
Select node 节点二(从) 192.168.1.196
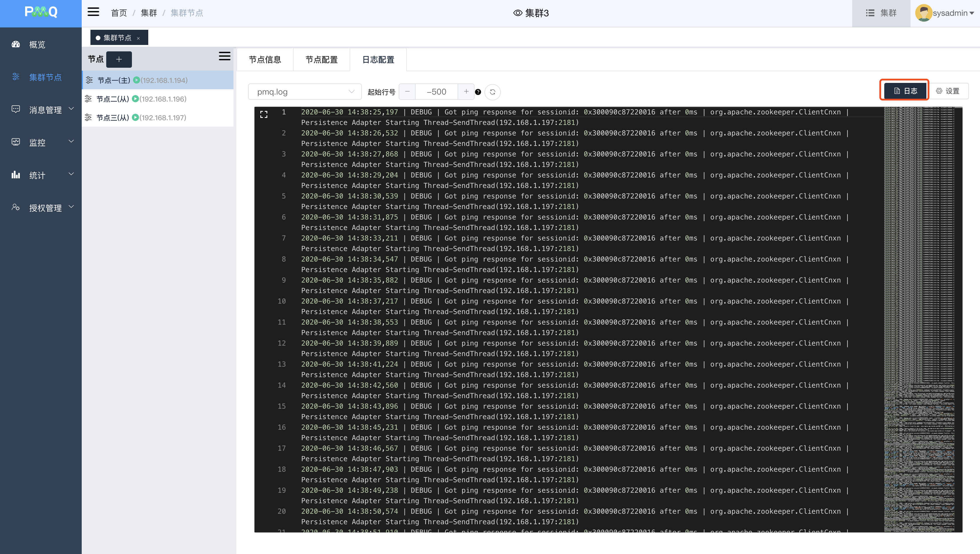[141, 99]
